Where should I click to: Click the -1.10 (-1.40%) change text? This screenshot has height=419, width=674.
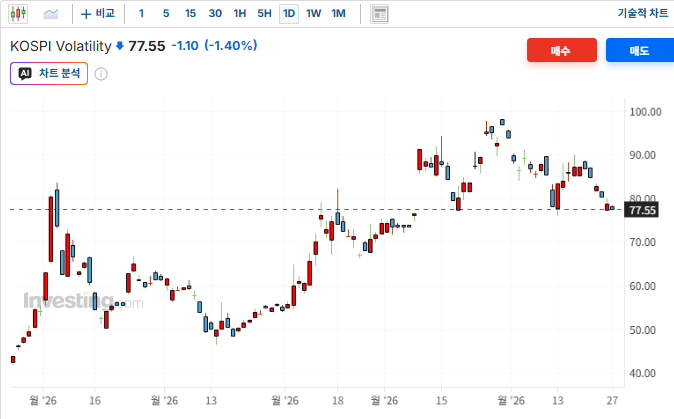pyautogui.click(x=214, y=46)
